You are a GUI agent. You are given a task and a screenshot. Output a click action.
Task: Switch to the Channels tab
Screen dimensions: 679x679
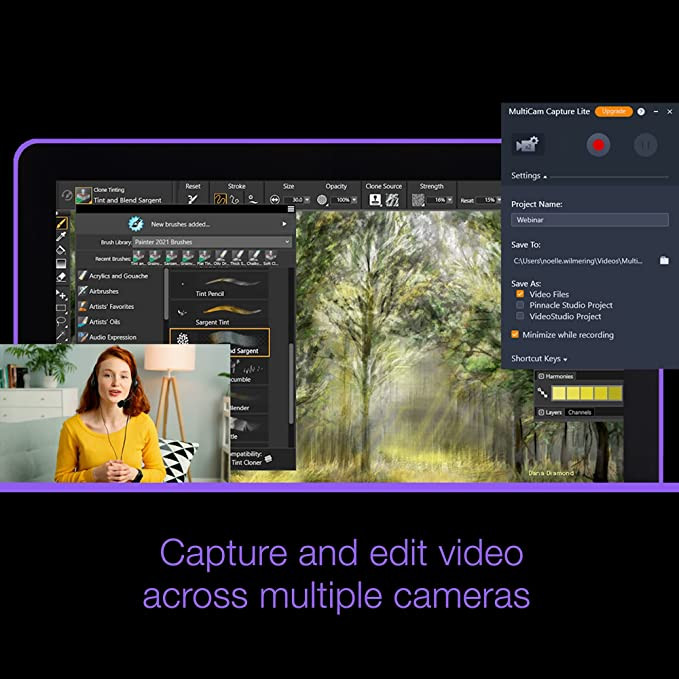coord(580,412)
